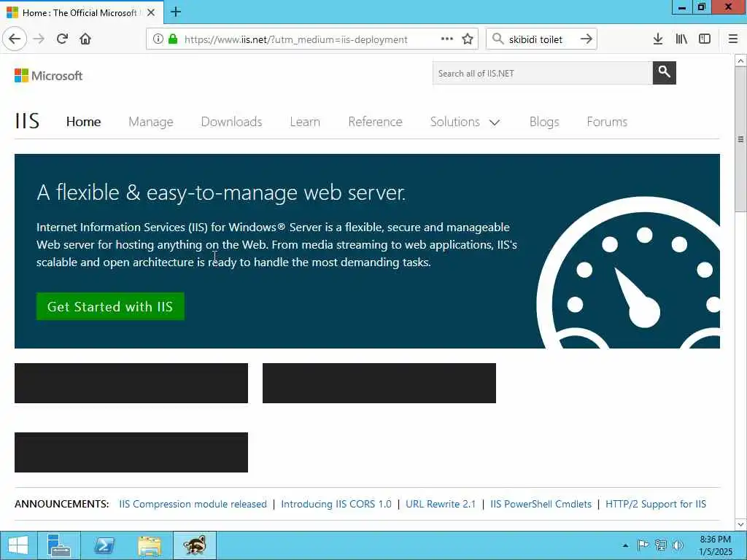The image size is (747, 560).
Task: Click the search magnifier in browser search box
Action: (x=498, y=39)
